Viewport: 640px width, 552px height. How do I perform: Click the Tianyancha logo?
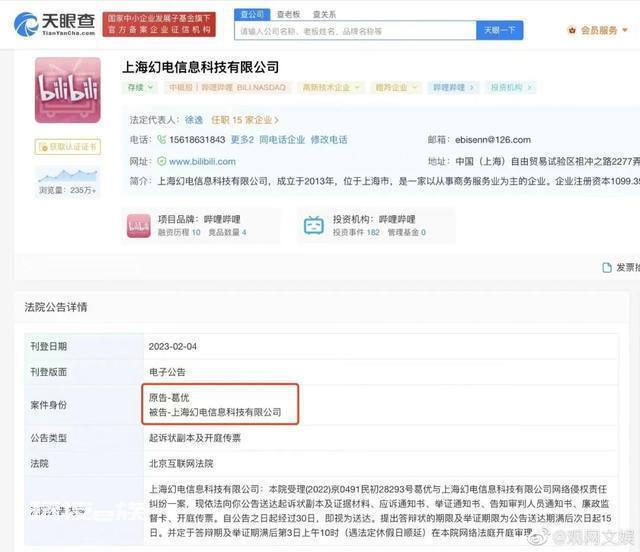click(x=55, y=24)
